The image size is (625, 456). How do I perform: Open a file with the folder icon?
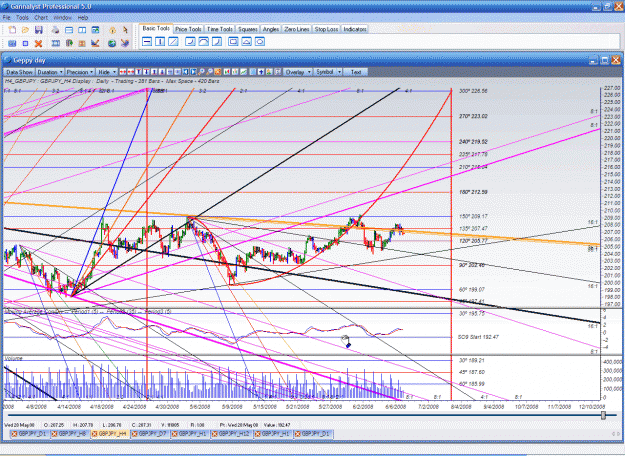click(x=25, y=30)
